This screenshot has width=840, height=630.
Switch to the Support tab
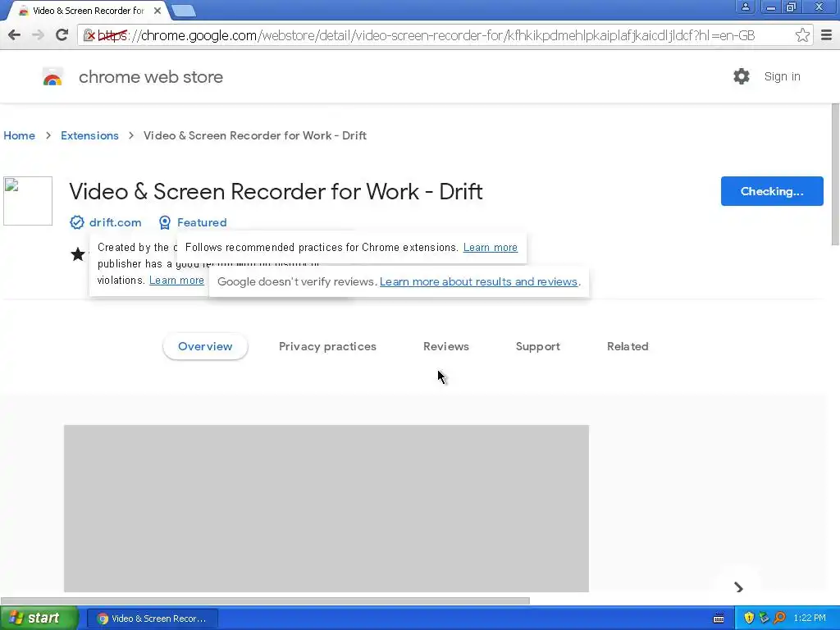tap(538, 347)
